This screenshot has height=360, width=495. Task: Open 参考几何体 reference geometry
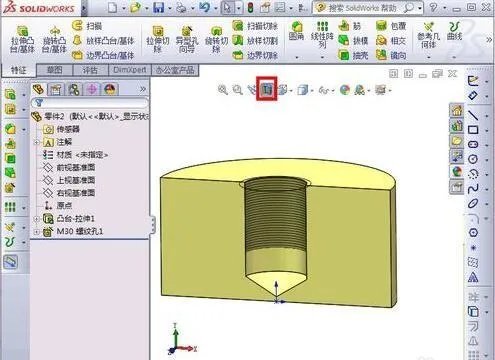tap(429, 35)
